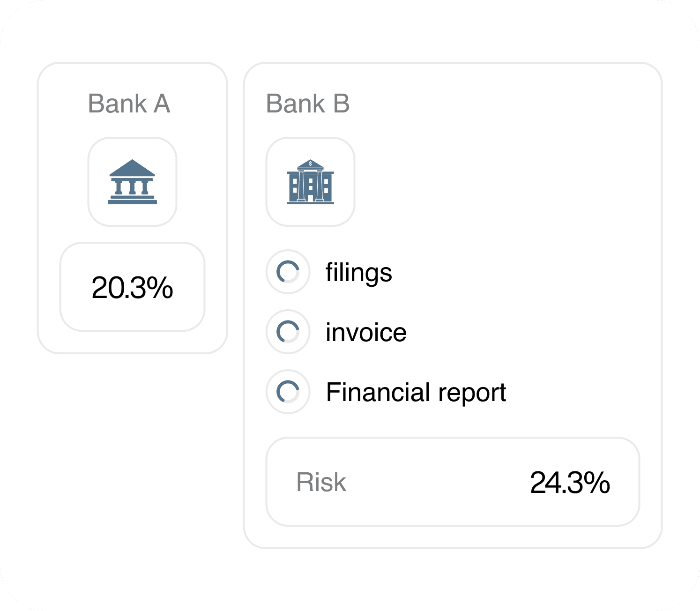Click the circular progress ring for Financial report
This screenshot has height=611, width=700.
pyautogui.click(x=288, y=392)
